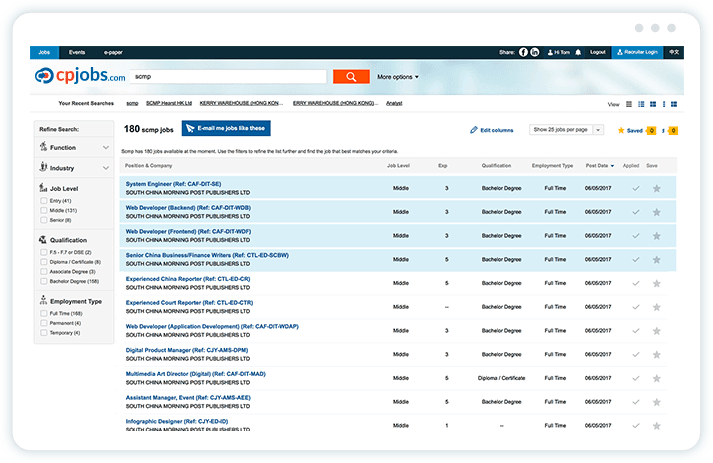713x463 pixels.
Task: Open Recruiter Login
Action: 637,52
